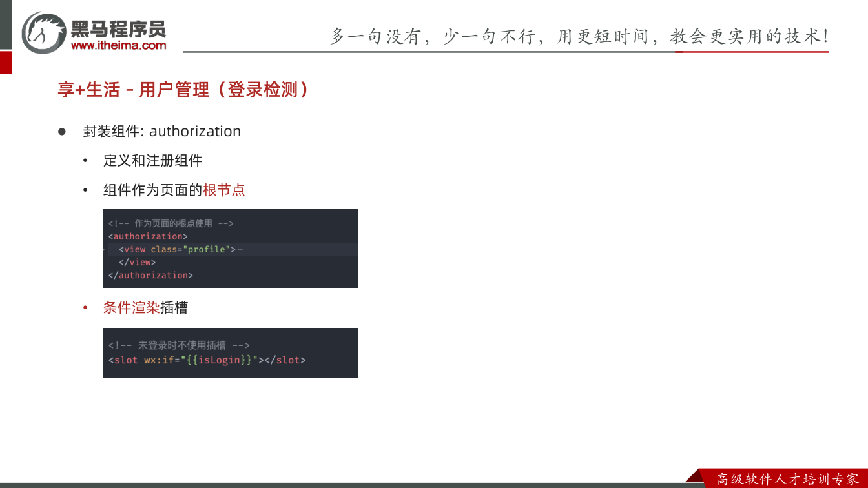Screen dimensions: 868x488
Task: Click the opening <authorization> tag in the code
Action: (148, 236)
